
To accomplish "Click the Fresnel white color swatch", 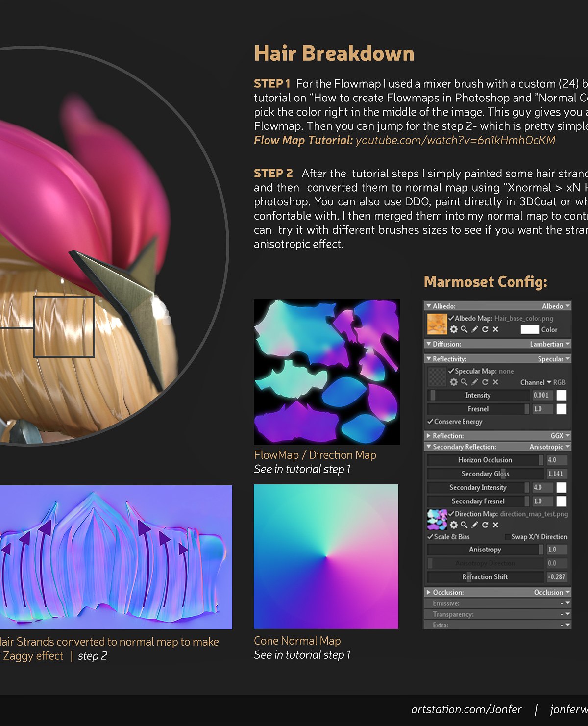I will pyautogui.click(x=562, y=409).
